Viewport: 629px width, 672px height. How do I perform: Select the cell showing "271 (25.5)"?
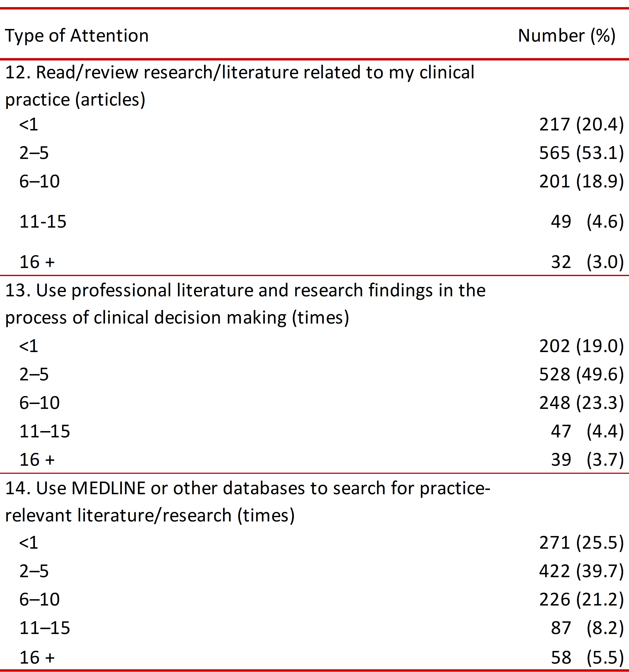coord(581,543)
